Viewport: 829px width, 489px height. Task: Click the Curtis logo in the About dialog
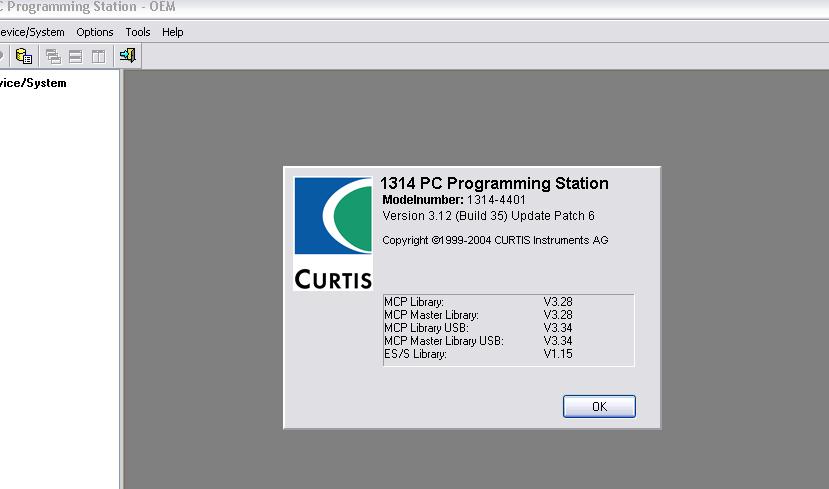pyautogui.click(x=332, y=234)
